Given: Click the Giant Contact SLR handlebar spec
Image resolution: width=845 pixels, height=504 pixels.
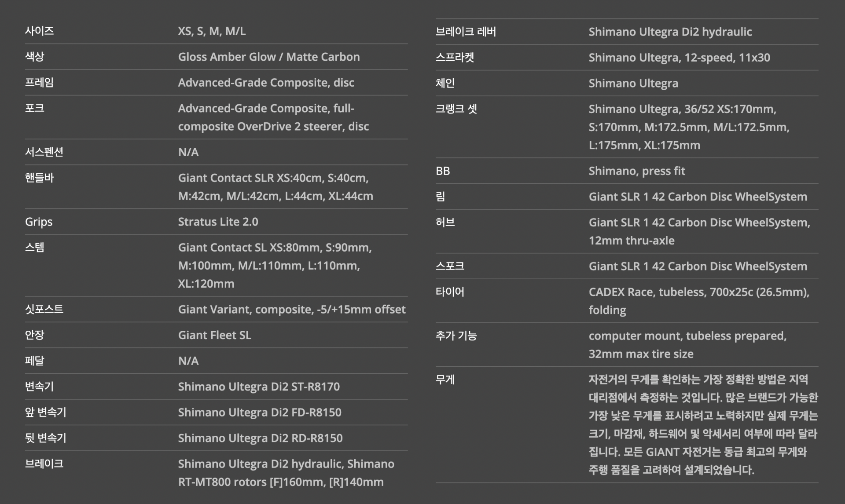Looking at the screenshot, I should click(275, 187).
